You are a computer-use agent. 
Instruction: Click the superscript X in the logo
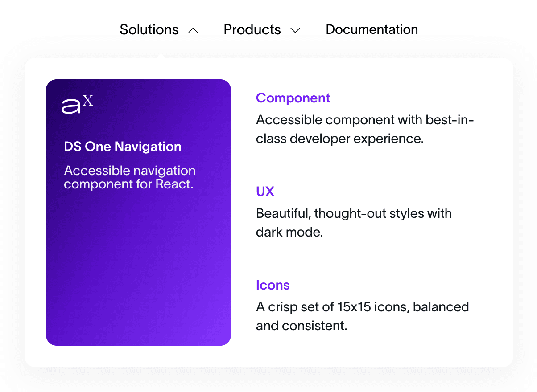88,101
